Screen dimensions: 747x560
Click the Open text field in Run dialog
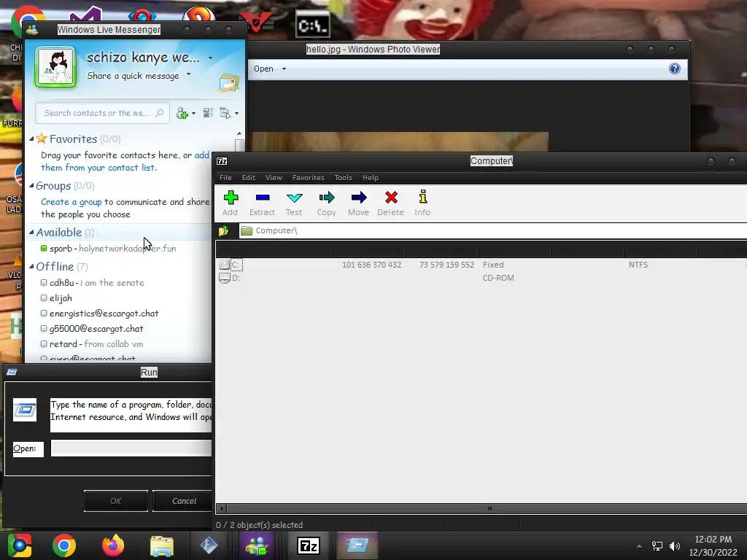coord(131,448)
